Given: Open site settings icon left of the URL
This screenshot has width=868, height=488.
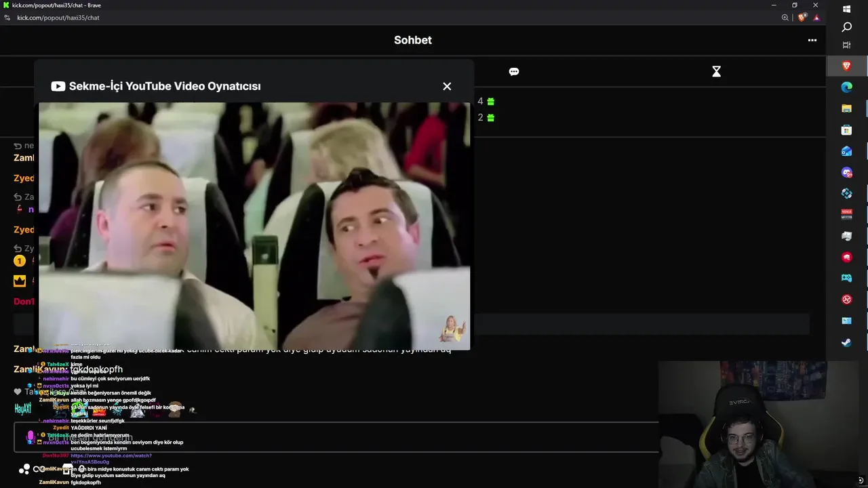Looking at the screenshot, I should [7, 18].
